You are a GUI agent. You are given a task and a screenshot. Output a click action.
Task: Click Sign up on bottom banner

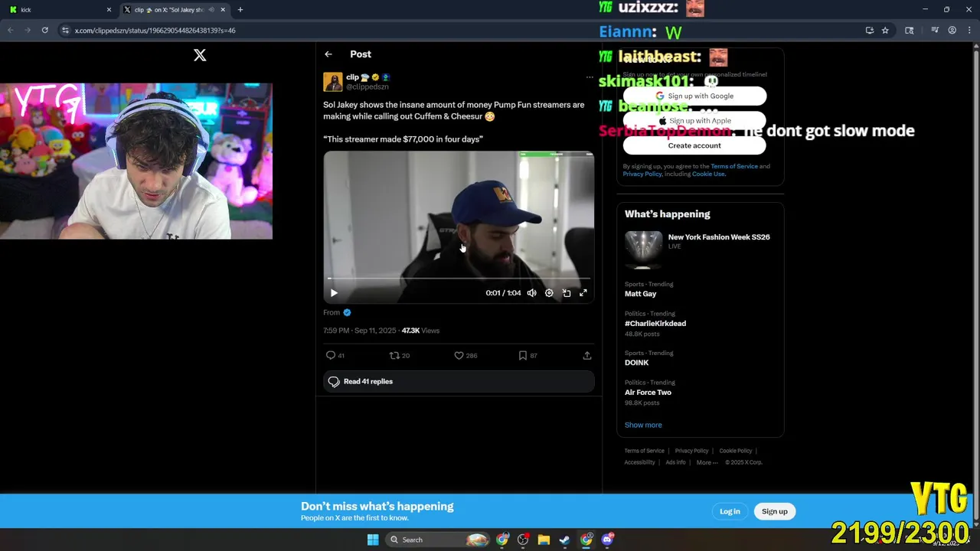(774, 511)
